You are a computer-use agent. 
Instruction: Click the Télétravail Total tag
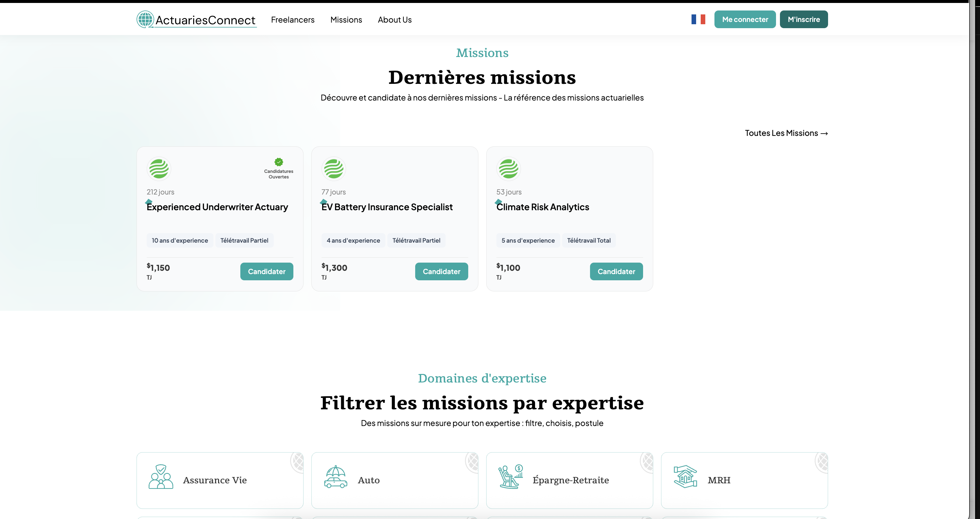click(x=589, y=240)
